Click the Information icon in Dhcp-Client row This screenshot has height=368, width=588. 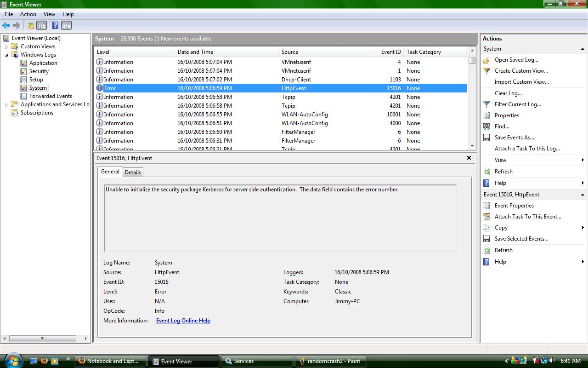coord(99,80)
